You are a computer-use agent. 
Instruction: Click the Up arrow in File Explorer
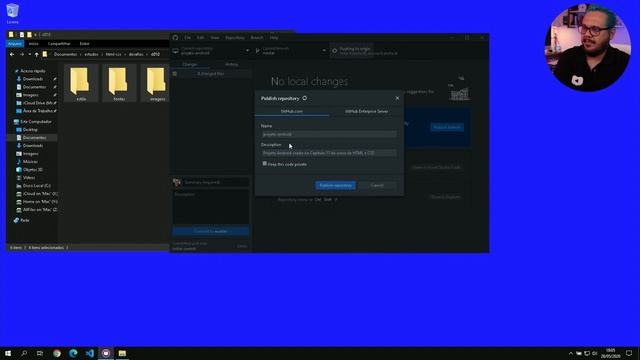(36, 54)
